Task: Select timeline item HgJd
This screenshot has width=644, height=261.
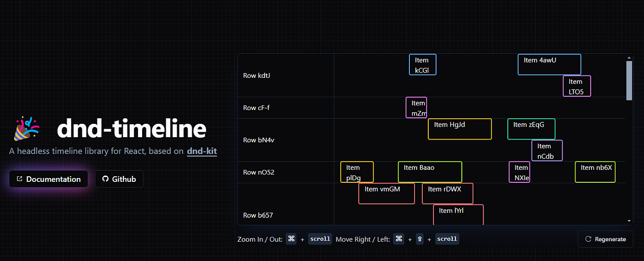Action: point(460,129)
